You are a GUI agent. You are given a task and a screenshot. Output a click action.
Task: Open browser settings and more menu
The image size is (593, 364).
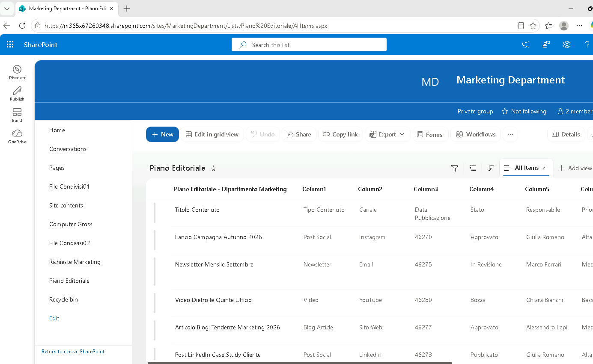(x=579, y=26)
